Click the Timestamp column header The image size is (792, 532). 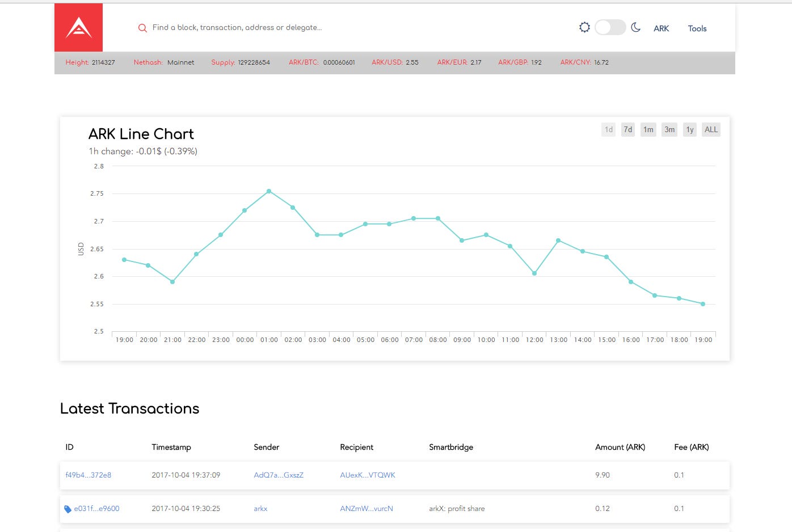pyautogui.click(x=171, y=447)
